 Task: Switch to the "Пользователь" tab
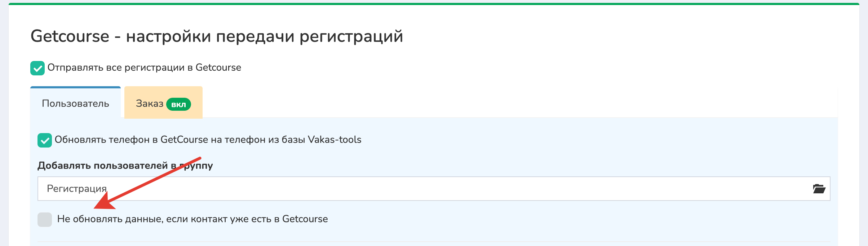(75, 104)
